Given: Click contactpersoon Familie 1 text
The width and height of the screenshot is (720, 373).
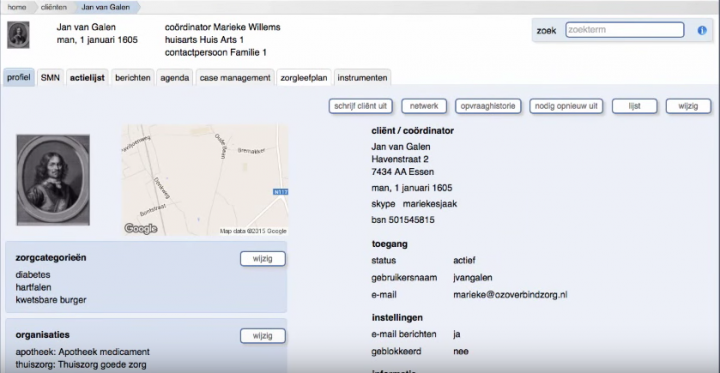Looking at the screenshot, I should point(216,52).
